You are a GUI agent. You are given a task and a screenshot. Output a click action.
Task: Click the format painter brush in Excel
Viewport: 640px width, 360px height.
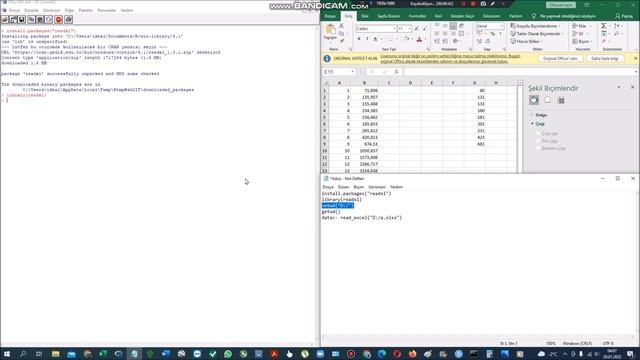pyautogui.click(x=342, y=41)
